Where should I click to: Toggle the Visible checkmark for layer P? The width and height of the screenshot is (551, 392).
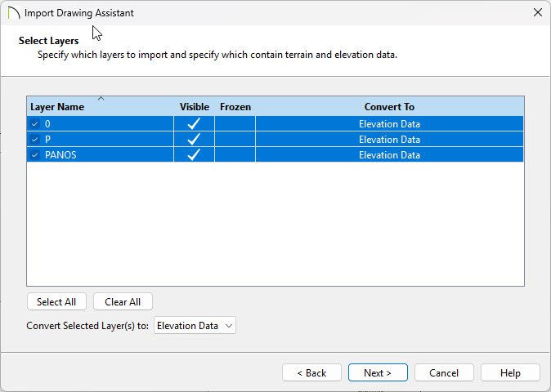(x=194, y=140)
